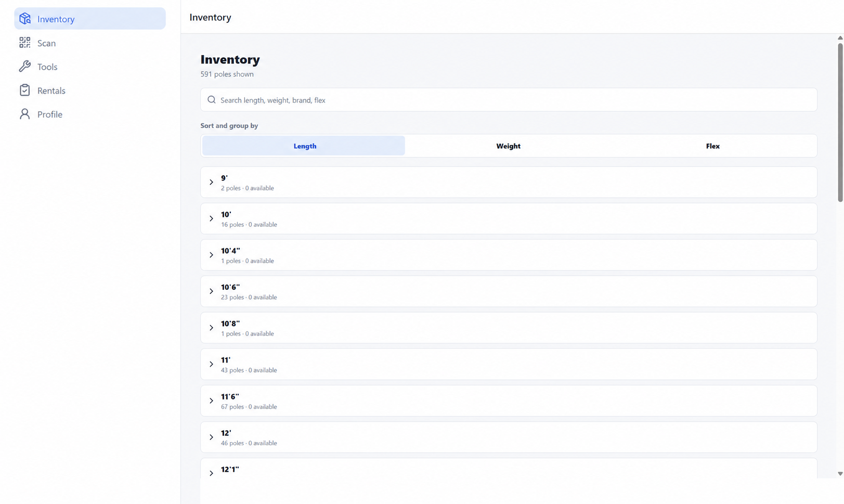Viewport: 844px width, 504px height.
Task: Expand the 12'1" group chevron
Action: [x=211, y=473]
